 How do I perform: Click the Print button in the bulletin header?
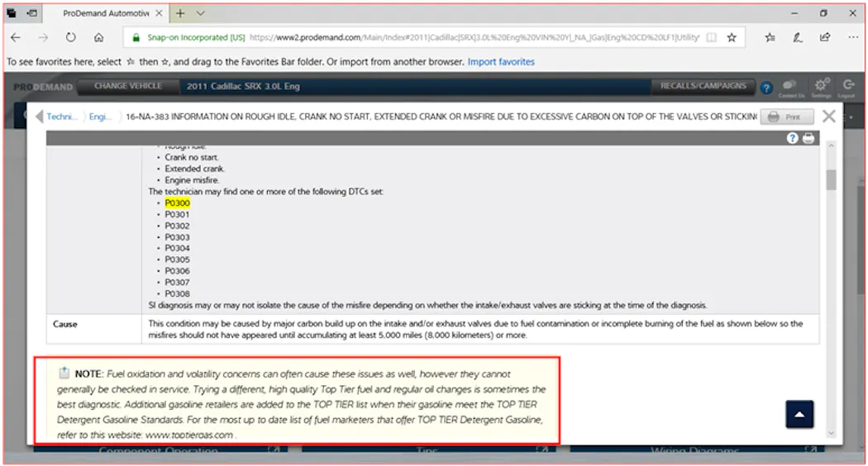[x=787, y=116]
